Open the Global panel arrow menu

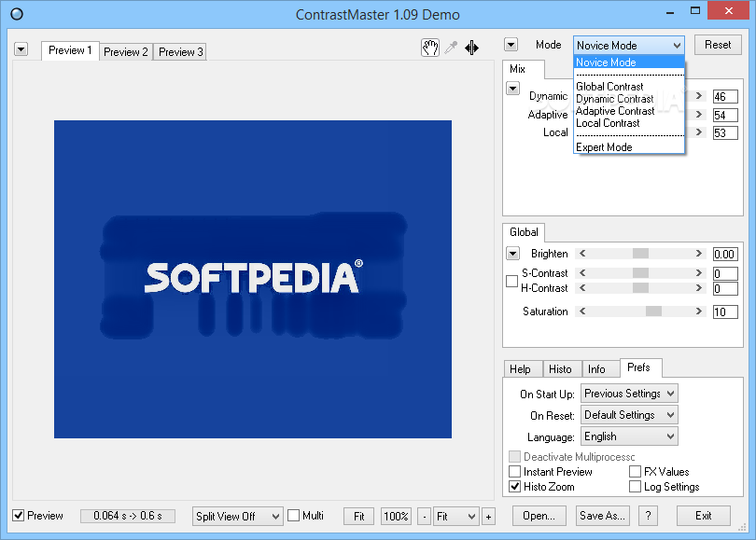[513, 253]
